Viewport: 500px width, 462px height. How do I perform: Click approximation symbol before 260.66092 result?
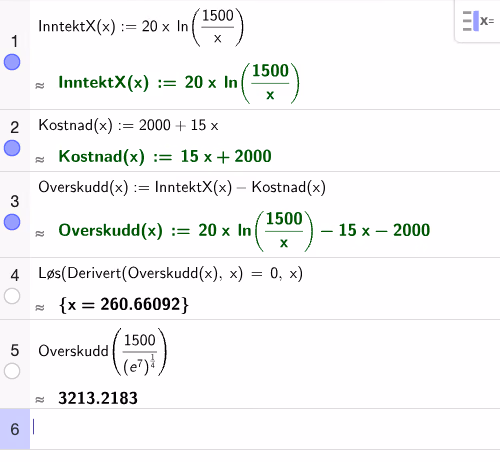pyautogui.click(x=40, y=308)
